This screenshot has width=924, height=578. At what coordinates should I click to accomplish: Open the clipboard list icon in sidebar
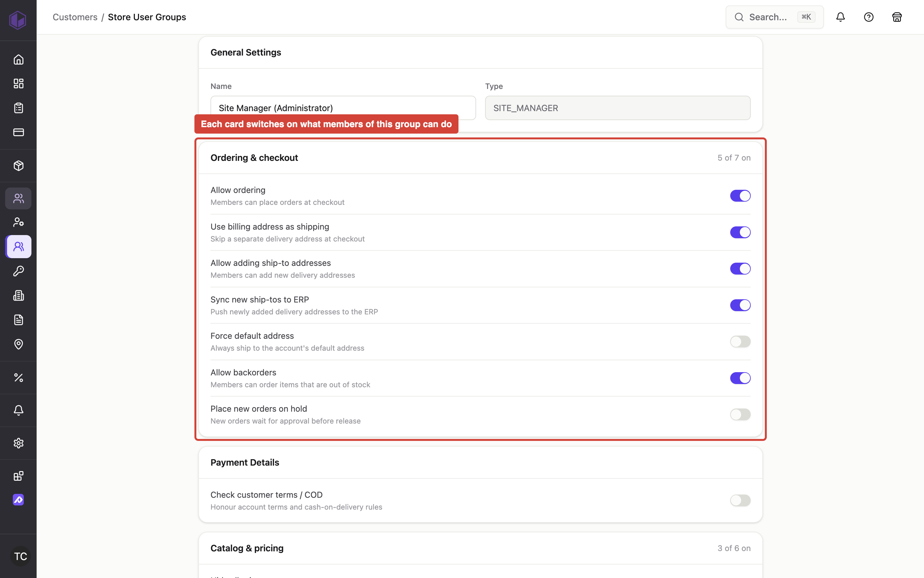tap(18, 108)
